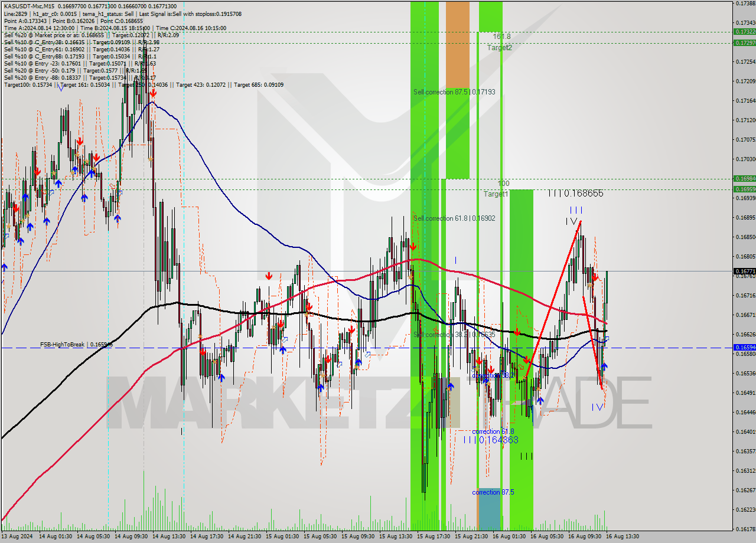Select the 'Time A:2024.08.14 12:30:00' header line

(x=115, y=28)
